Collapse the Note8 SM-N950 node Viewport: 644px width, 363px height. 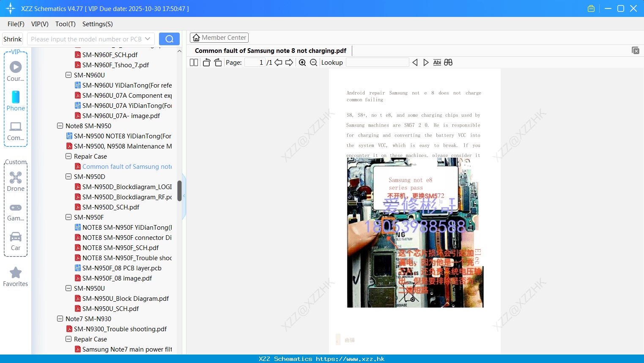pos(60,126)
